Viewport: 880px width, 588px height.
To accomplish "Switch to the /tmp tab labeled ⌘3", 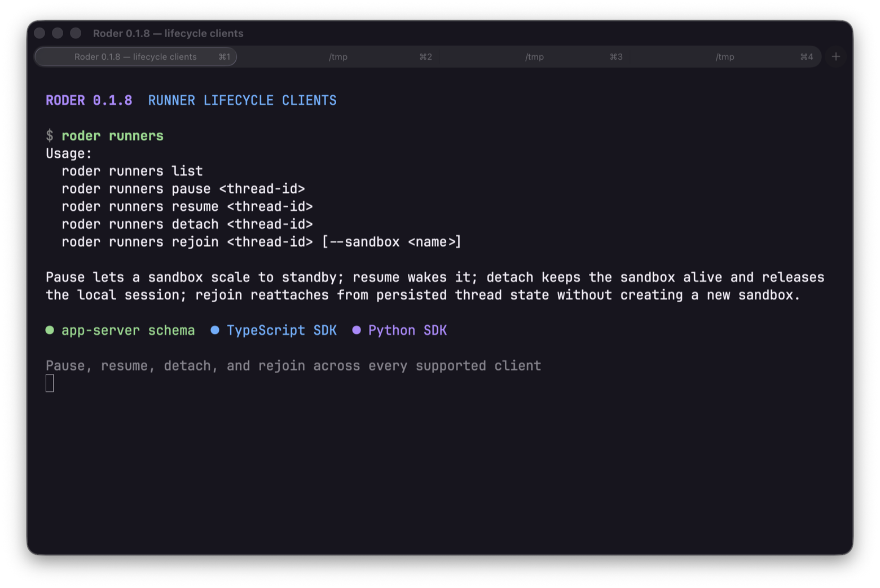I will 534,57.
